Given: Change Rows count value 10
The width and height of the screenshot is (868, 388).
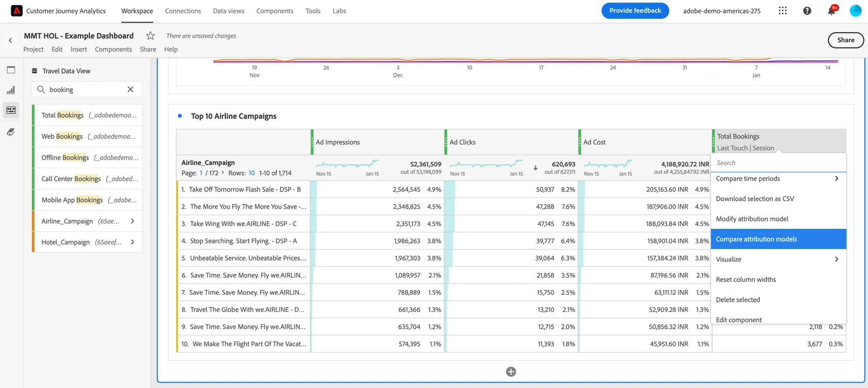Looking at the screenshot, I should click(252, 173).
